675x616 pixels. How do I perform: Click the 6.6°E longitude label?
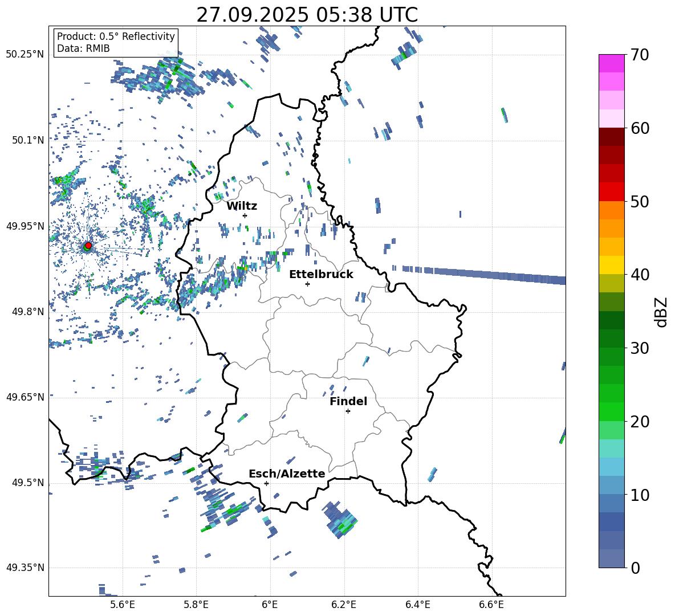pyautogui.click(x=491, y=605)
